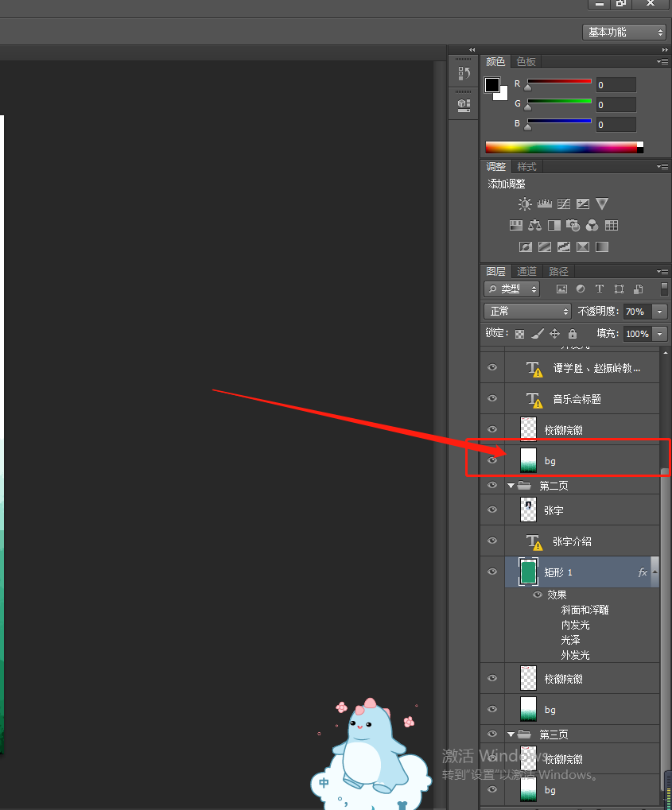Viewport: 672px width, 810px height.
Task: Select the 斜面和浮雕 effect entry
Action: pos(585,610)
